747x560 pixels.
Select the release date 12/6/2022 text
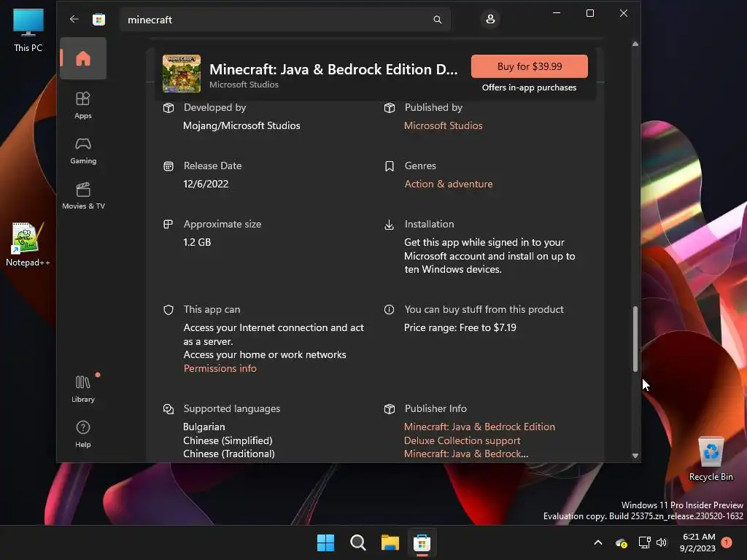206,184
